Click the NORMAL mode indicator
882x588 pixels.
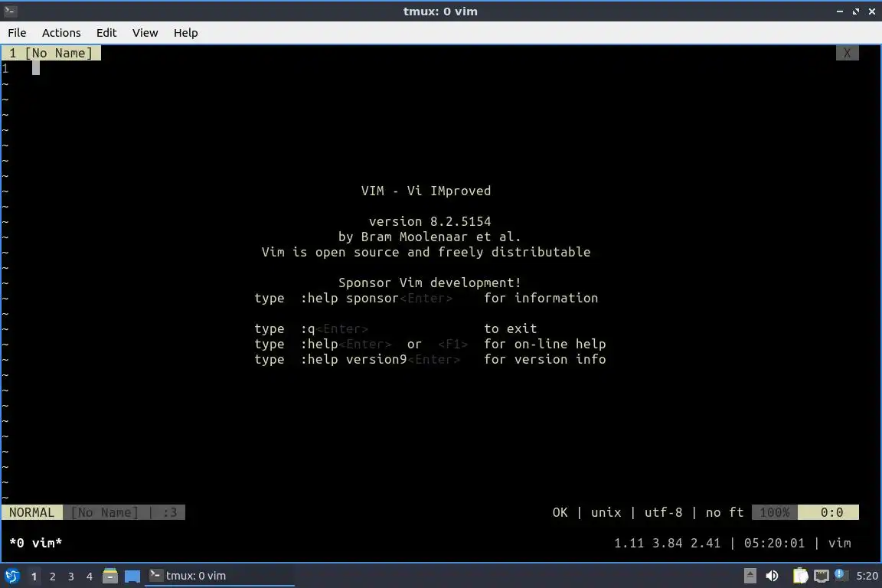(x=32, y=512)
